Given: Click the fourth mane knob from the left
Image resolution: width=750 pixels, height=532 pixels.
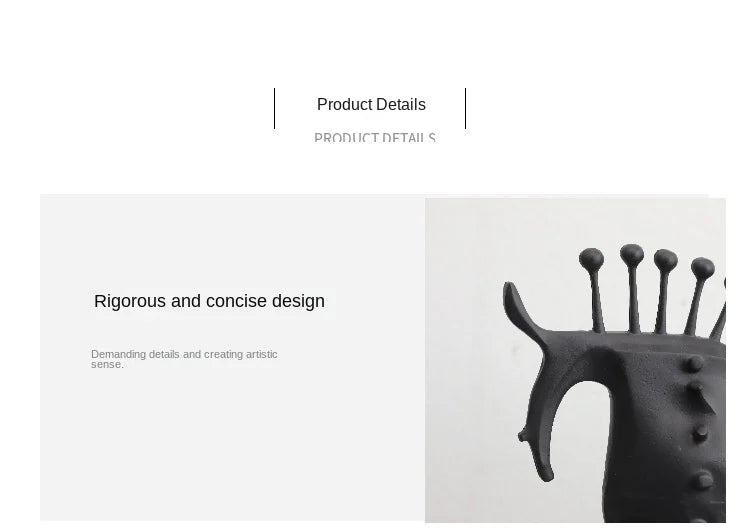Looking at the screenshot, I should click(703, 268).
